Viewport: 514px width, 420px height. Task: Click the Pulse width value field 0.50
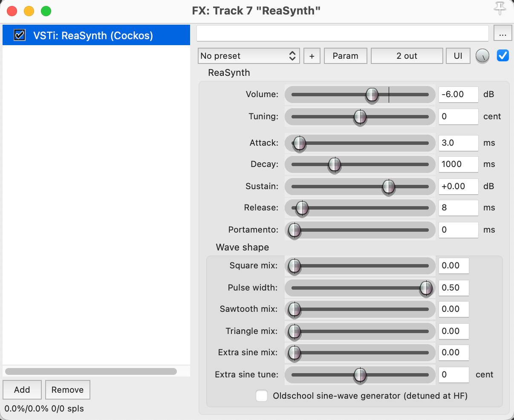454,288
